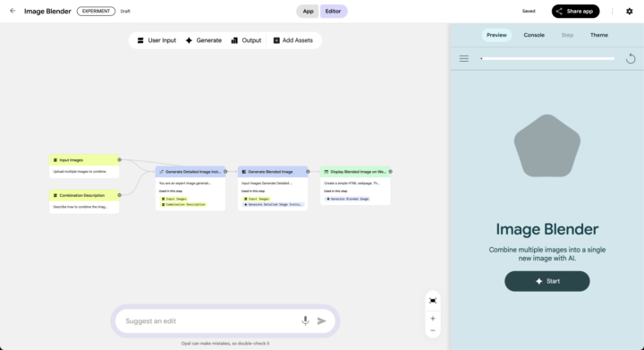
Task: Click the Share app button
Action: 575,12
